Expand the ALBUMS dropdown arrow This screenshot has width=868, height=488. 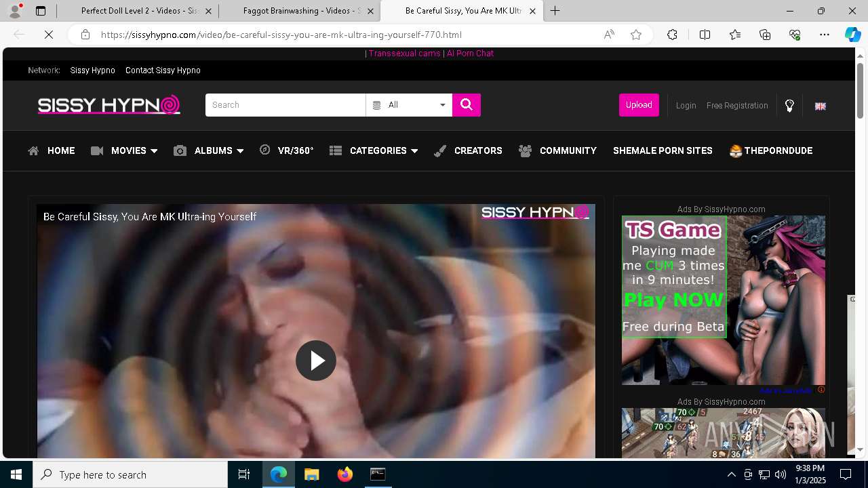coord(240,151)
